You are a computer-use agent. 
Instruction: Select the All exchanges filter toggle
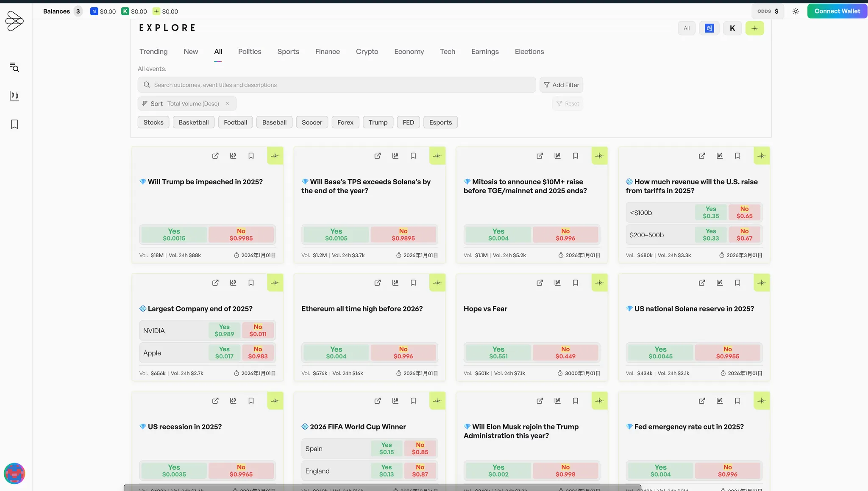pos(687,28)
